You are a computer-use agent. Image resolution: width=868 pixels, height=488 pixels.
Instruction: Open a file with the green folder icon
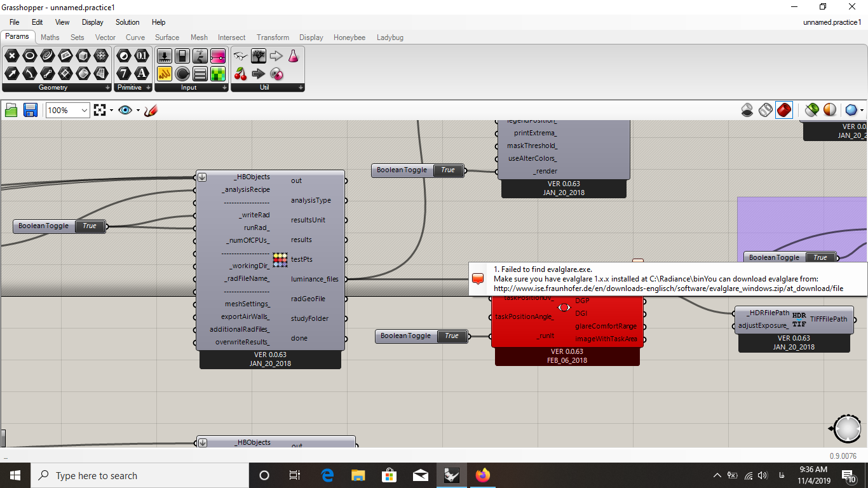coord(11,111)
